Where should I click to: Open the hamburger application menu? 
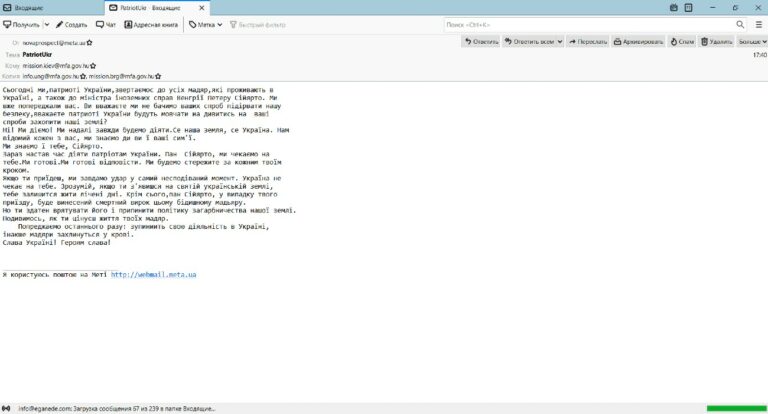[x=759, y=24]
